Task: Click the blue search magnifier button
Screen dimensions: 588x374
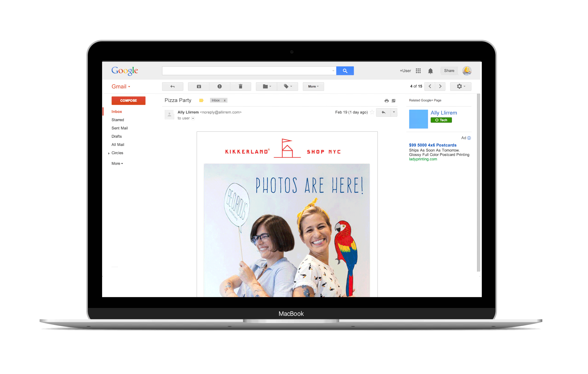Action: (x=345, y=71)
